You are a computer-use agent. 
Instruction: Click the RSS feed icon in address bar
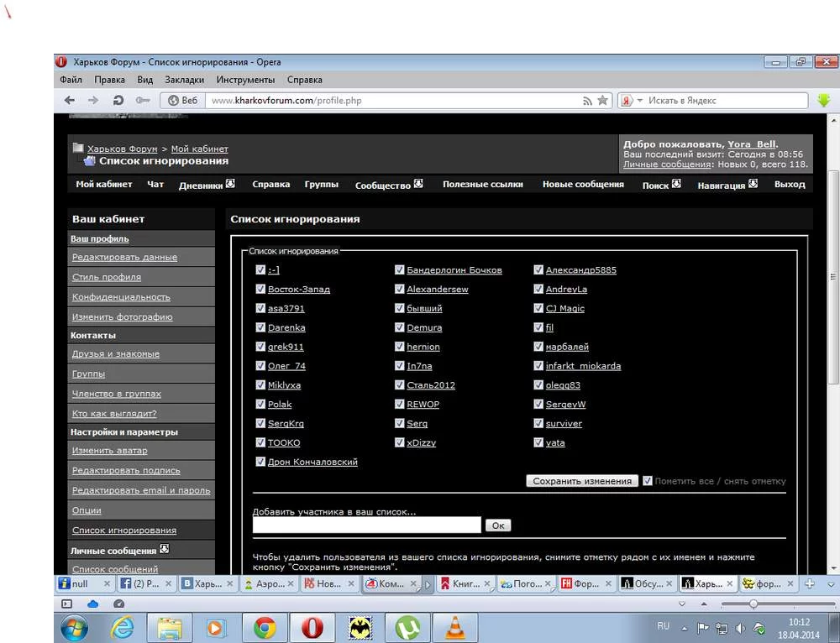(x=588, y=100)
